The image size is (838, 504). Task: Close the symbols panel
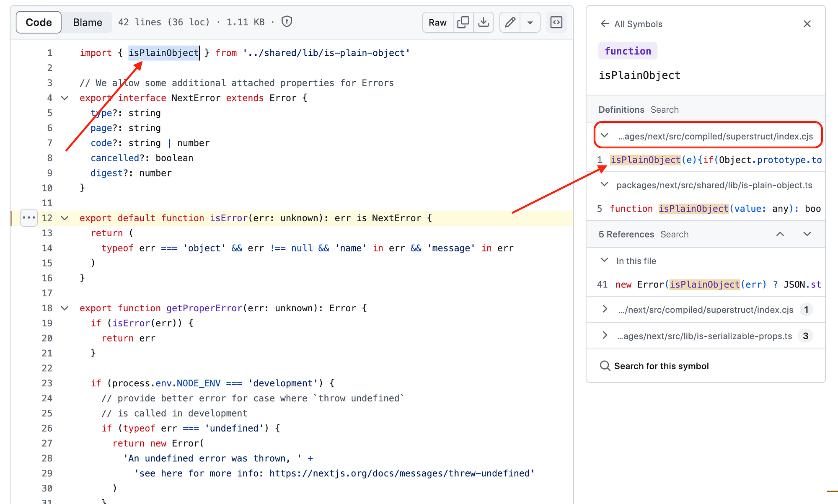807,24
